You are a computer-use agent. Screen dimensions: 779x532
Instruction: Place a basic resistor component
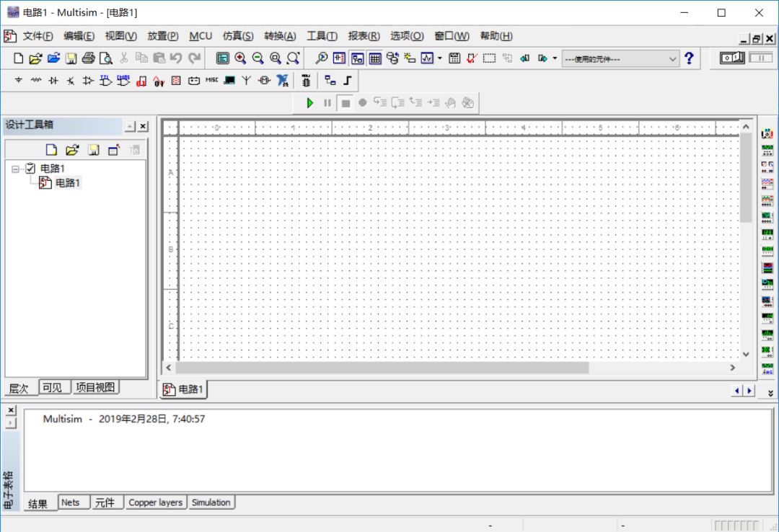pos(36,80)
